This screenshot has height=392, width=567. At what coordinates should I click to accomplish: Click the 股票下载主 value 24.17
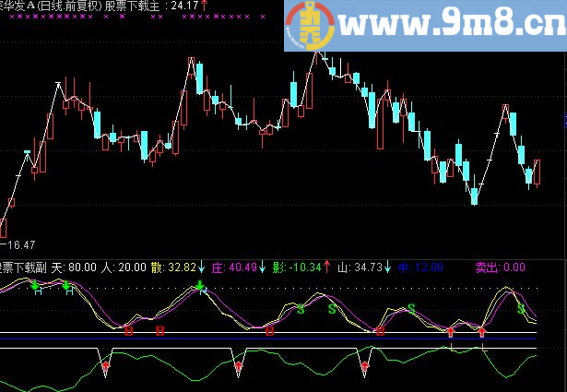click(184, 6)
